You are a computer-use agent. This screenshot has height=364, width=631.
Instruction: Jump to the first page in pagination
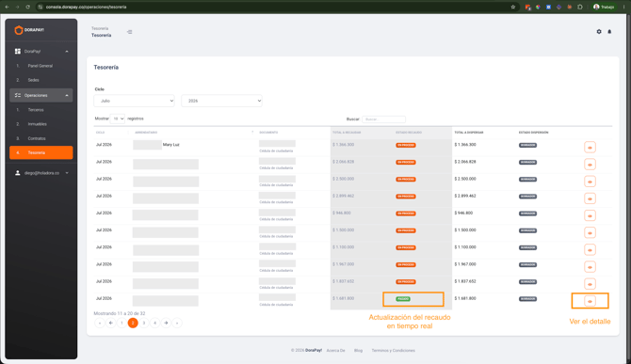pyautogui.click(x=100, y=323)
